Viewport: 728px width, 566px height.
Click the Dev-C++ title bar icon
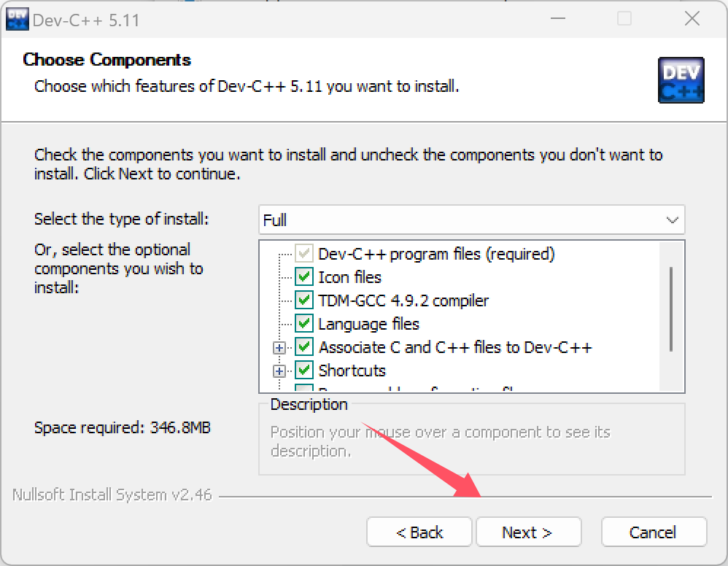[x=18, y=20]
